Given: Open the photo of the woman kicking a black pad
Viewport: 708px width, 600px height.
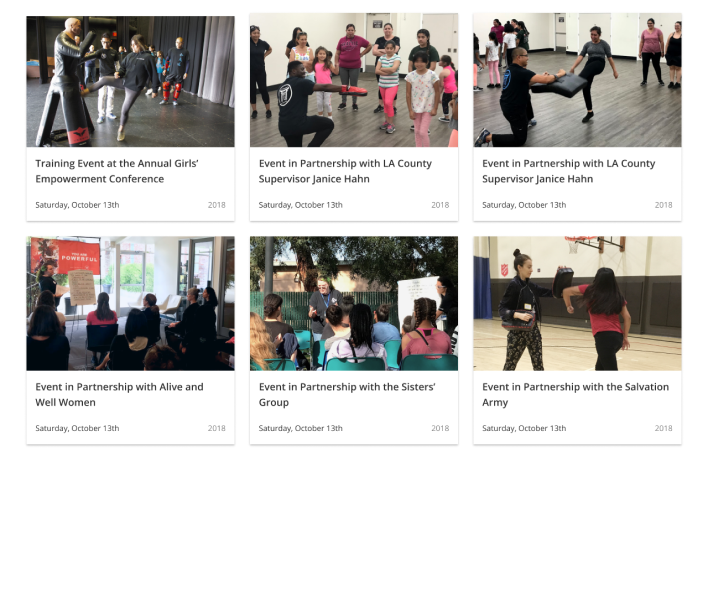Looking at the screenshot, I should pos(578,80).
